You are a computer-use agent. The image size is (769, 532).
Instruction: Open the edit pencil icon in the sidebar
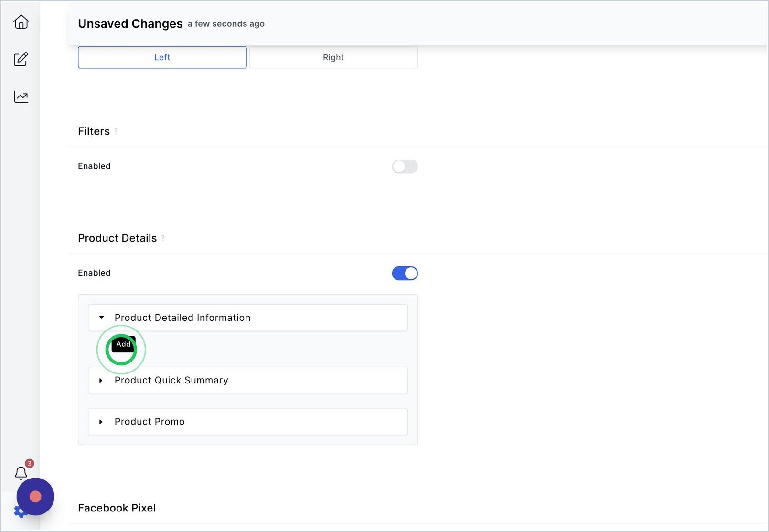point(21,59)
